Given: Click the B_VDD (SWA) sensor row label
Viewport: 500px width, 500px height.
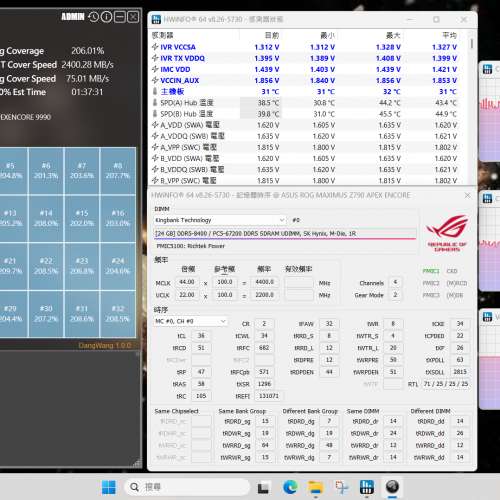Looking at the screenshot, I should pyautogui.click(x=190, y=158).
